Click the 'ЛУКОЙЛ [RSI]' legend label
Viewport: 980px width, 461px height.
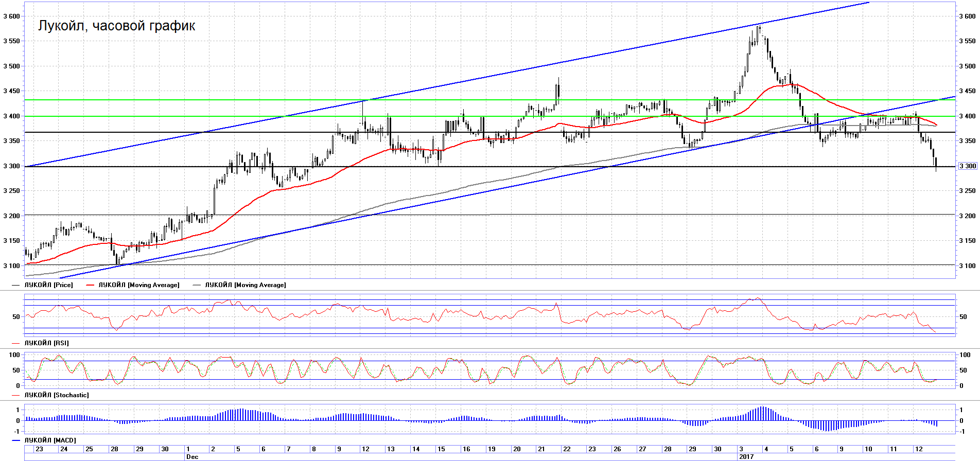point(47,343)
